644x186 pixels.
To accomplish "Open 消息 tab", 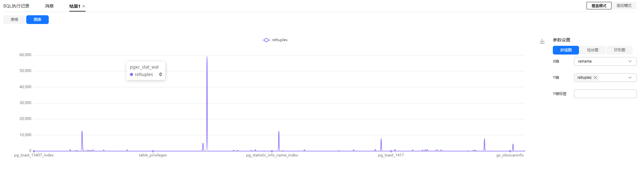I will point(49,6).
